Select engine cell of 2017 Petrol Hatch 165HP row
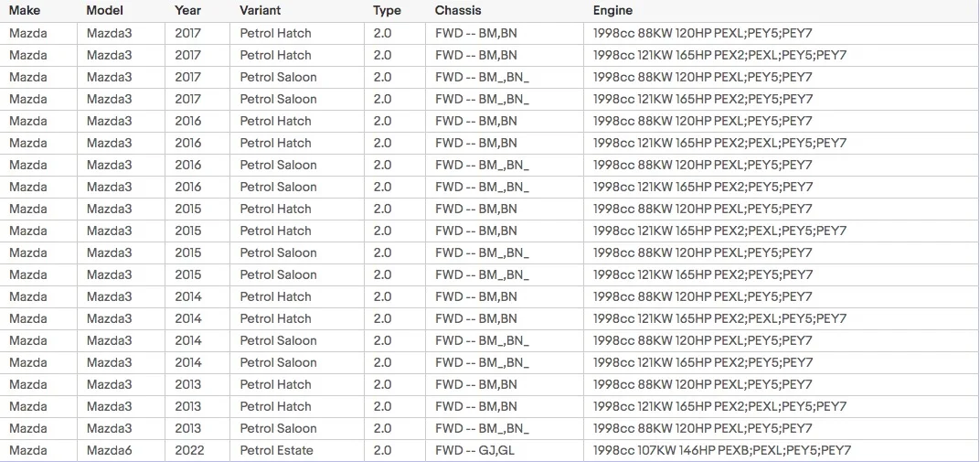Image resolution: width=980 pixels, height=462 pixels. coord(782,55)
